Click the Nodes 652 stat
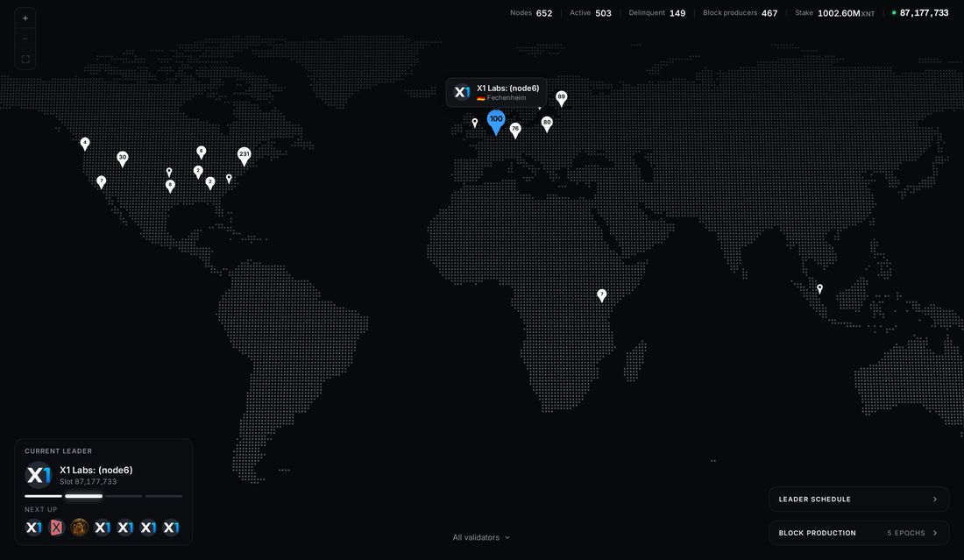 [x=531, y=13]
